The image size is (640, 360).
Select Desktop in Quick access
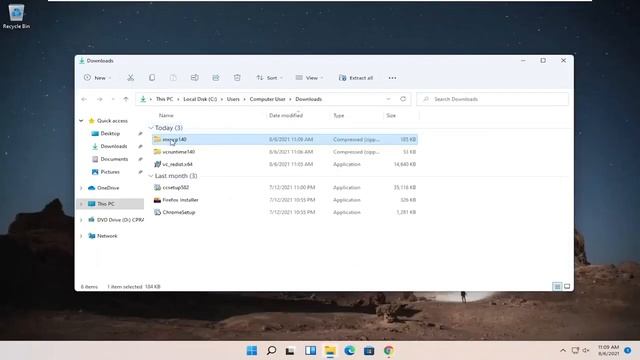click(x=110, y=133)
